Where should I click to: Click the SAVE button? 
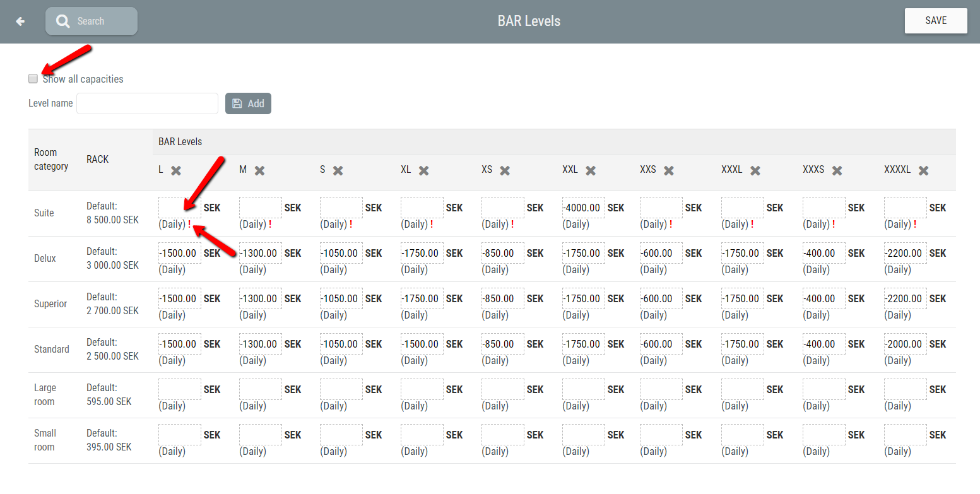coord(936,20)
